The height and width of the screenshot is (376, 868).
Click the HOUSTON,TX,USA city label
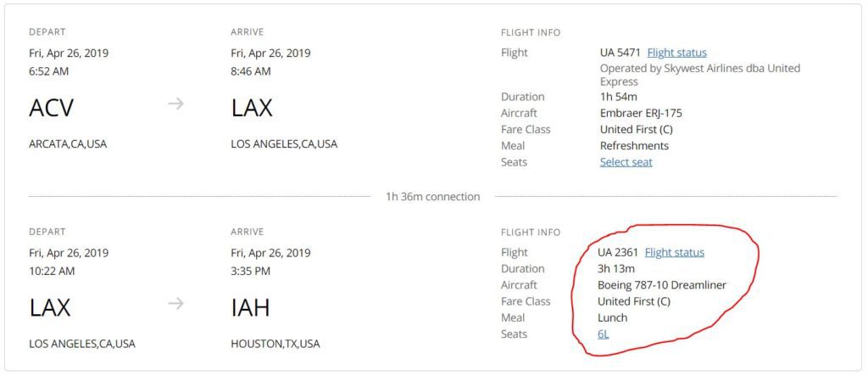point(275,344)
